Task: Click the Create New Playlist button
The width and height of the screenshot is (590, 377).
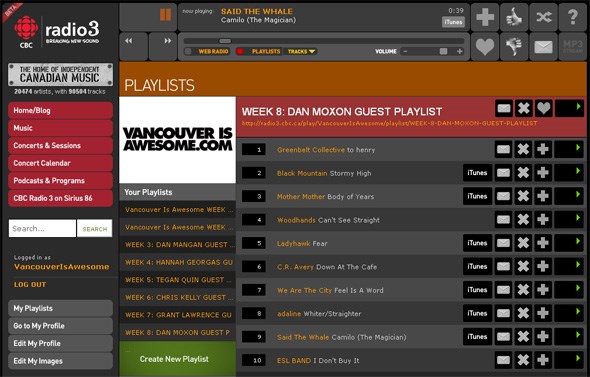Action: tap(178, 359)
